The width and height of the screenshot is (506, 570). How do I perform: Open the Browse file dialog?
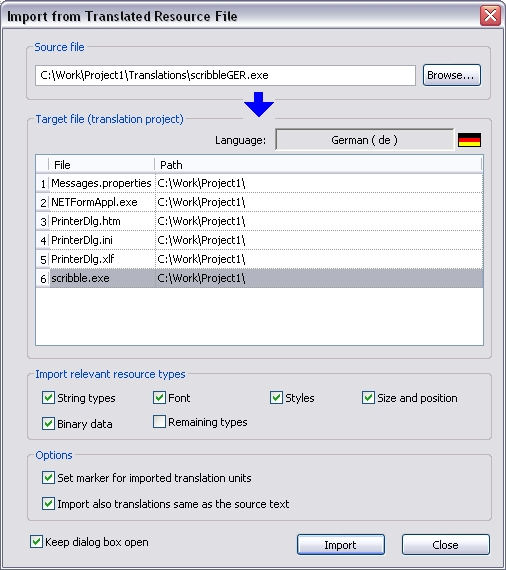tap(452, 75)
